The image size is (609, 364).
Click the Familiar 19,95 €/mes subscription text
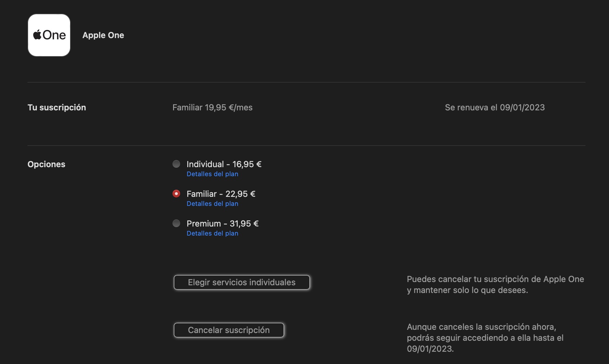tap(212, 107)
